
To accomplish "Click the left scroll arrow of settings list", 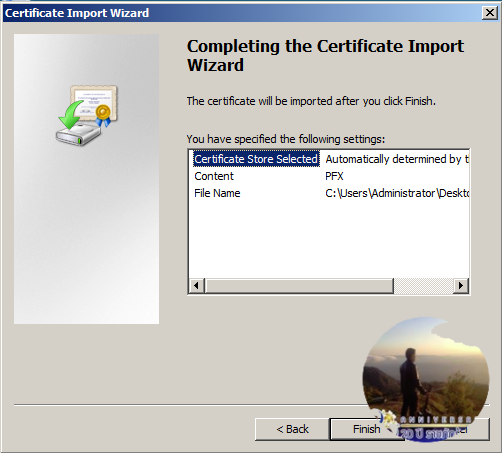I will click(x=197, y=285).
